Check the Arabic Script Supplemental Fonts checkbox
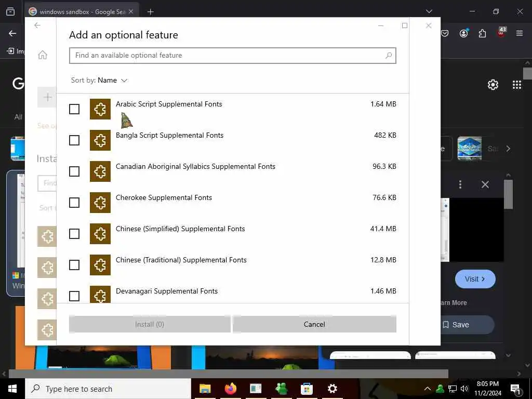532x399 pixels. (74, 109)
